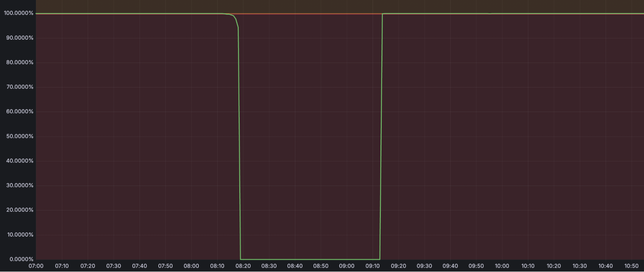
Task: Click the 0.0000% y-axis label
Action: coord(22,259)
